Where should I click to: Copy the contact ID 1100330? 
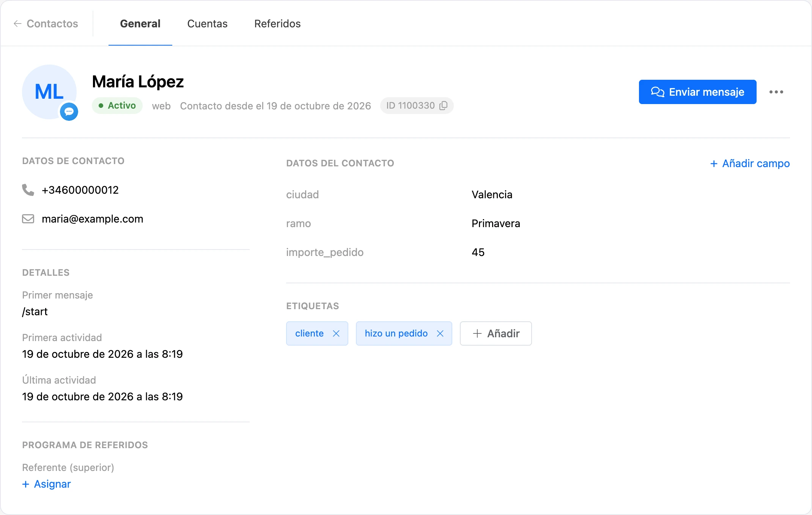443,106
